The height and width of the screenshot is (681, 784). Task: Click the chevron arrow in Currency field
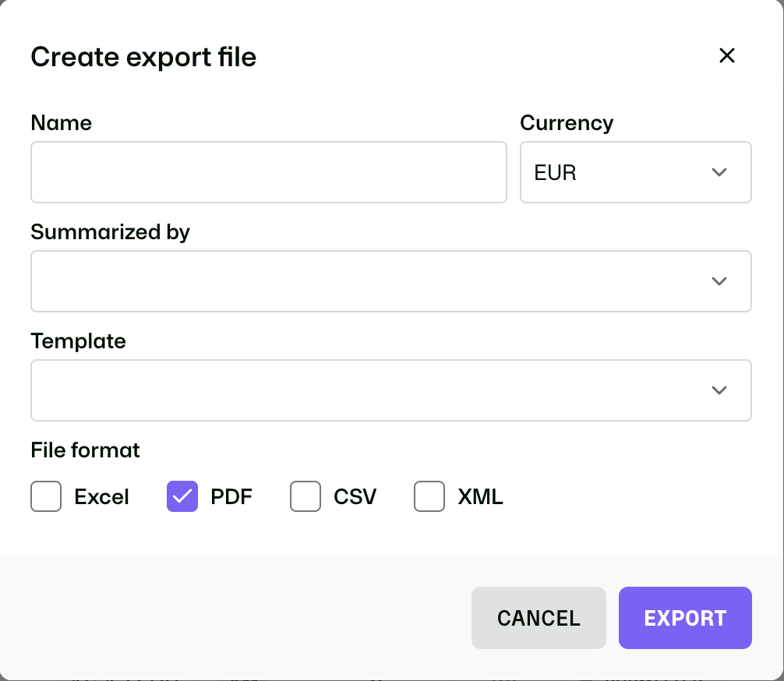point(719,172)
